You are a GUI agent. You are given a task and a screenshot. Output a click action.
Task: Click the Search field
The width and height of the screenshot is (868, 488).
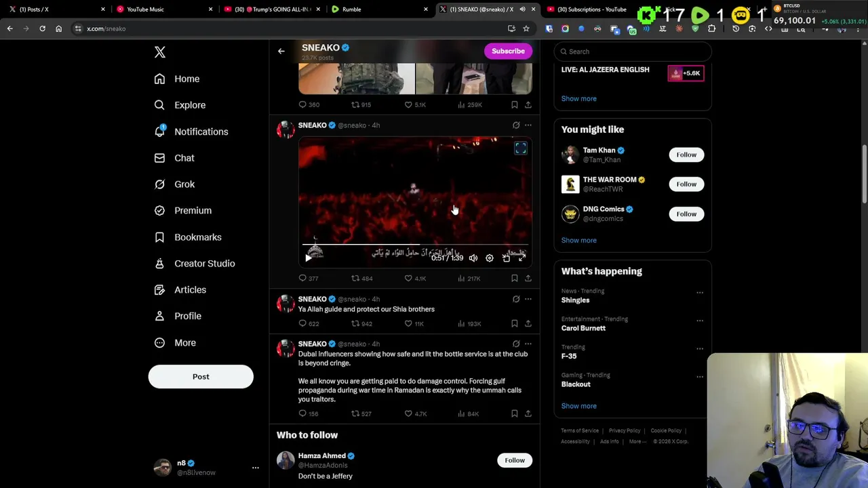tap(632, 52)
